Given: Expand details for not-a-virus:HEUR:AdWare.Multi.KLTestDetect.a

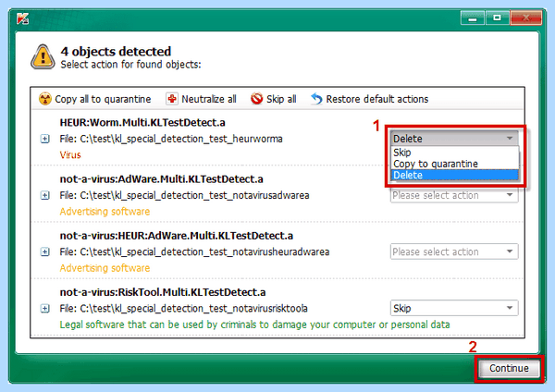Looking at the screenshot, I should (45, 251).
